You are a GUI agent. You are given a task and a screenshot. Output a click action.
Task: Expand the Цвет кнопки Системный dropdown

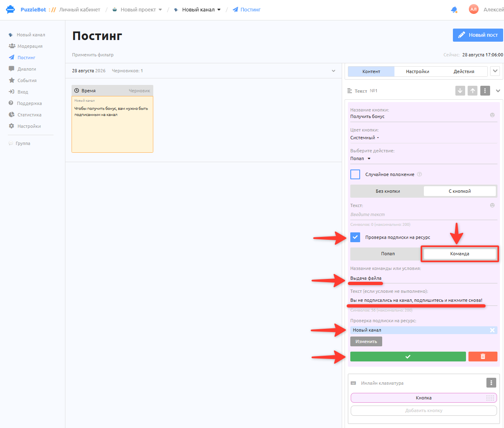[x=365, y=138]
